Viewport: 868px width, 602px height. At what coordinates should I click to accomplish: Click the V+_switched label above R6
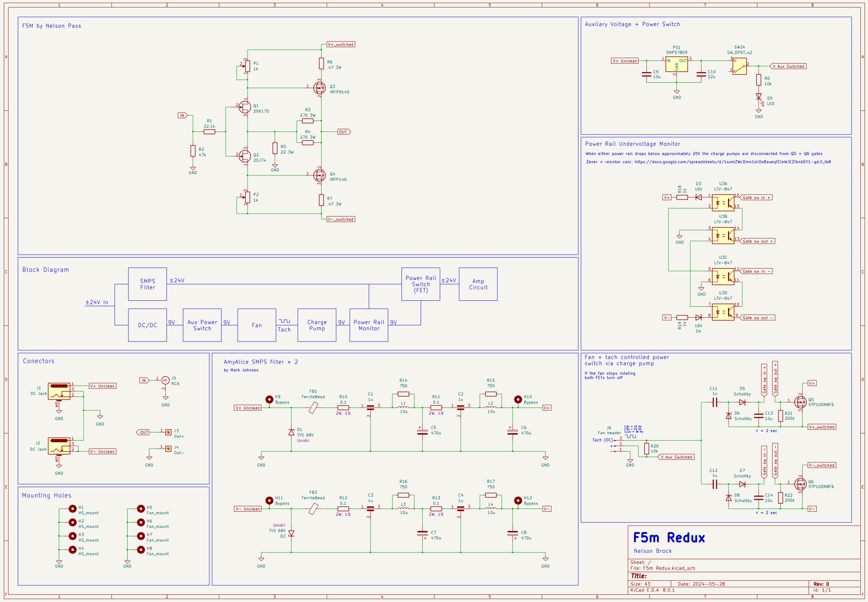[341, 44]
